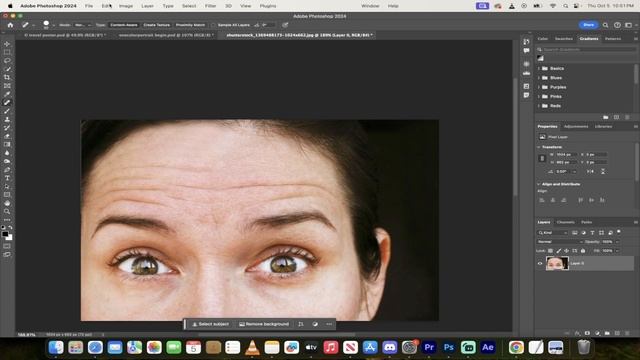This screenshot has height=360, width=640.
Task: Toggle lock position in Layers panel
Action: point(567,251)
